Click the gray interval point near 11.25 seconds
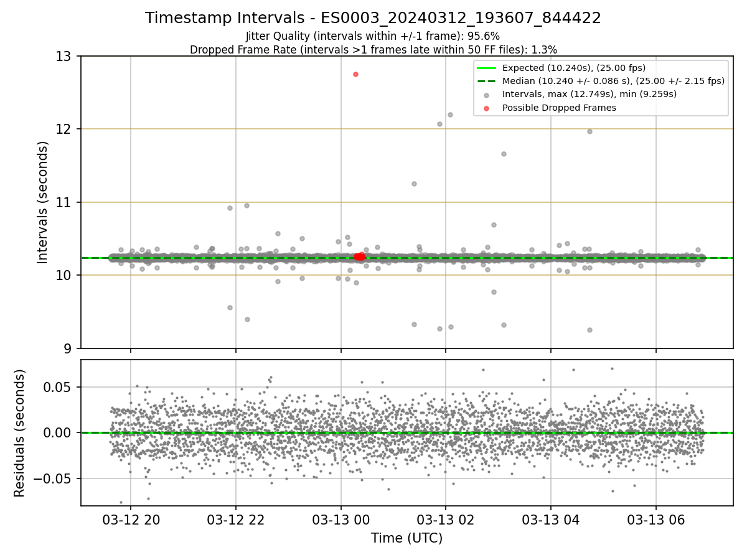 click(414, 184)
